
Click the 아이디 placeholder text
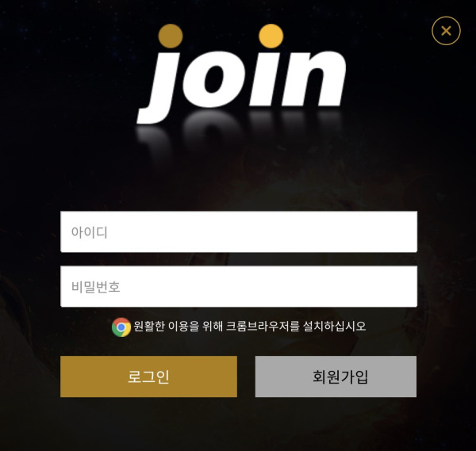pyautogui.click(x=89, y=232)
